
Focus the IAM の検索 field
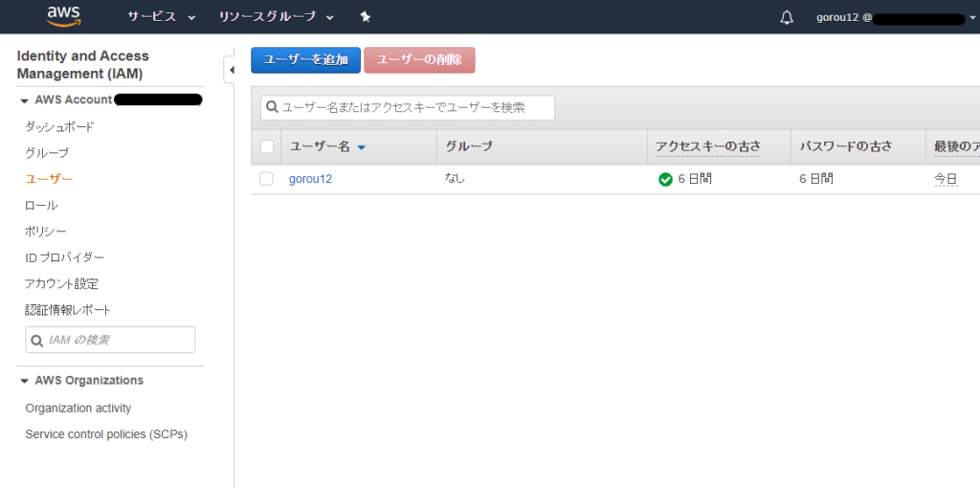pyautogui.click(x=110, y=340)
